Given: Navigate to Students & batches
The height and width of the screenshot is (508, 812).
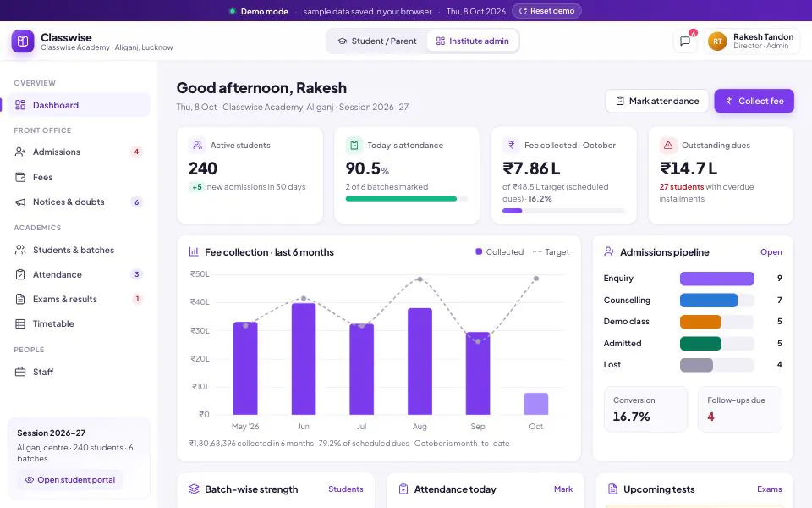Looking at the screenshot, I should (x=79, y=250).
